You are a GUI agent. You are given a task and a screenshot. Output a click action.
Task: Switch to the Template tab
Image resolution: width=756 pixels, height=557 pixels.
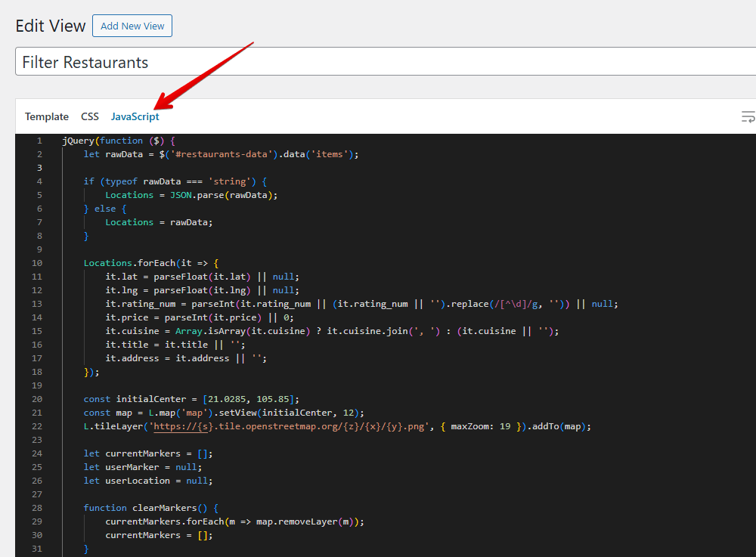[46, 116]
